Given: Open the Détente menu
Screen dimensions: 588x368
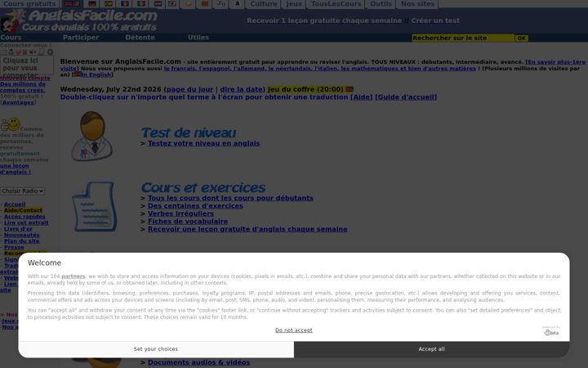Looking at the screenshot, I should (140, 37).
